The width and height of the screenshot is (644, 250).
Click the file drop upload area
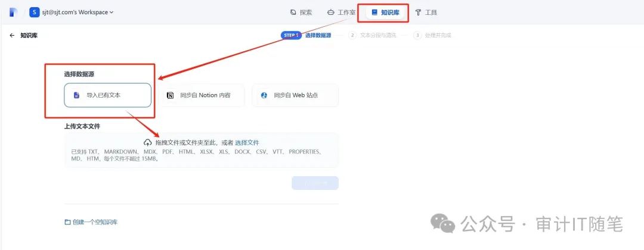[x=202, y=150]
